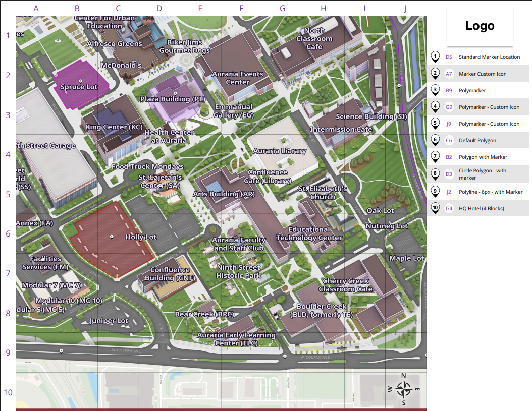Click the Cherry Creek Classroom Cafe label
The height and width of the screenshot is (411, 532).
pyautogui.click(x=345, y=285)
